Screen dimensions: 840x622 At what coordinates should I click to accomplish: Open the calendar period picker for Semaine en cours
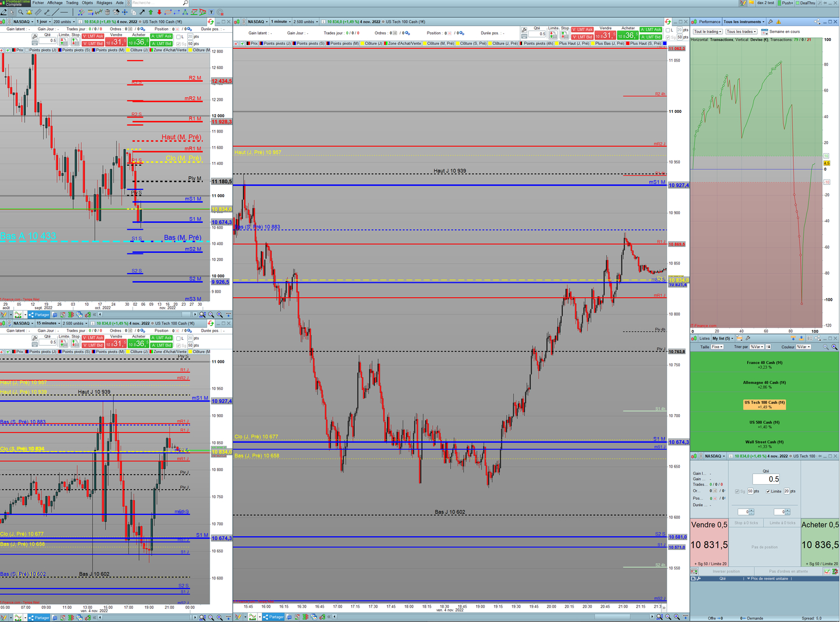pos(765,32)
